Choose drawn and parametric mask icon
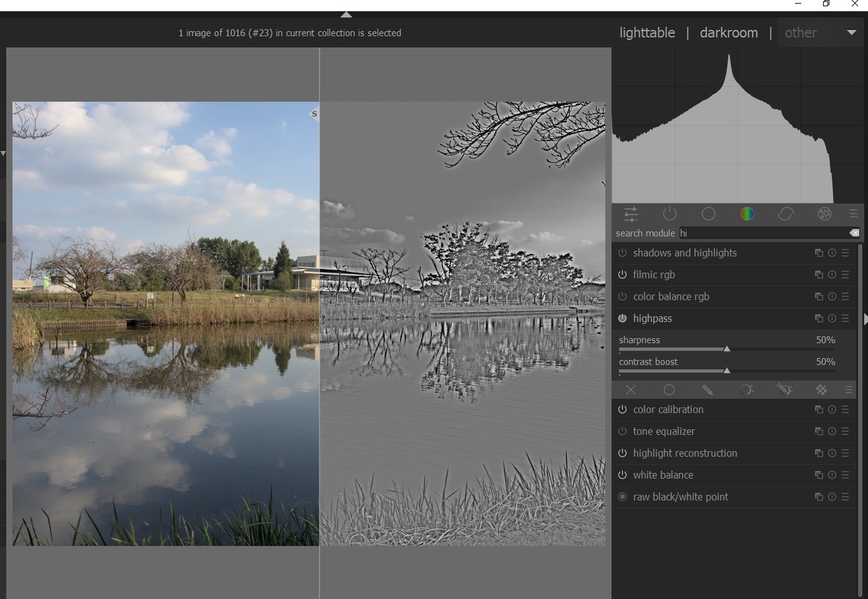Screen dimensions: 868x599 [x=784, y=389]
